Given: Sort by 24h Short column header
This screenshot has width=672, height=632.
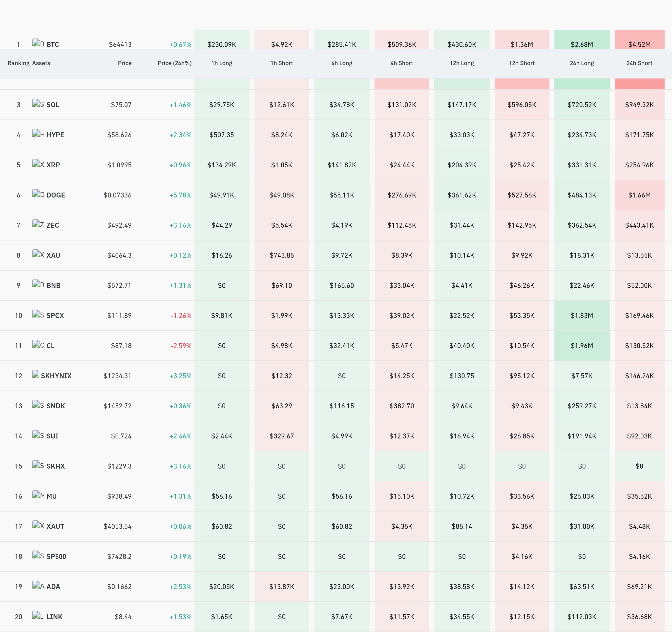Looking at the screenshot, I should pos(639,63).
